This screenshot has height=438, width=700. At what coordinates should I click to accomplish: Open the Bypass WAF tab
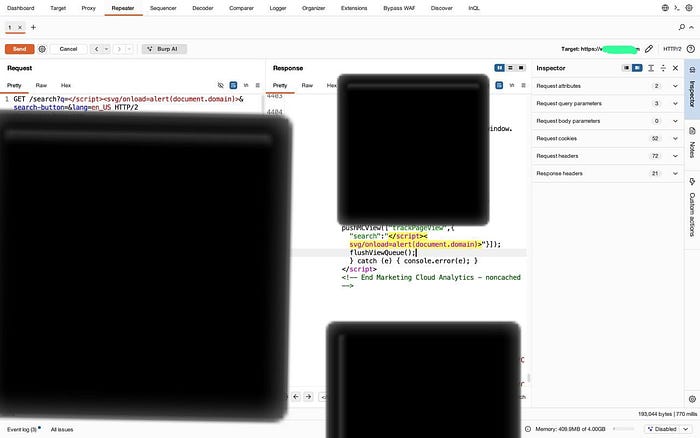click(399, 8)
